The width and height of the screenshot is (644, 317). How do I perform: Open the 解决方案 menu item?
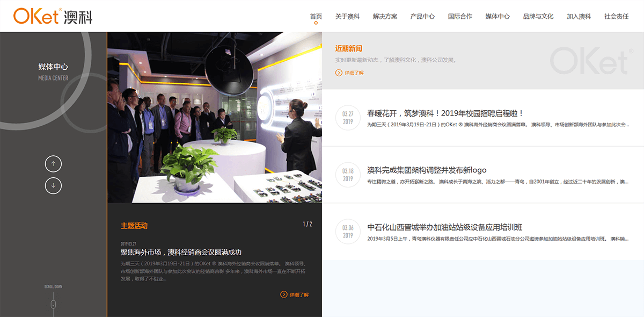pyautogui.click(x=385, y=17)
